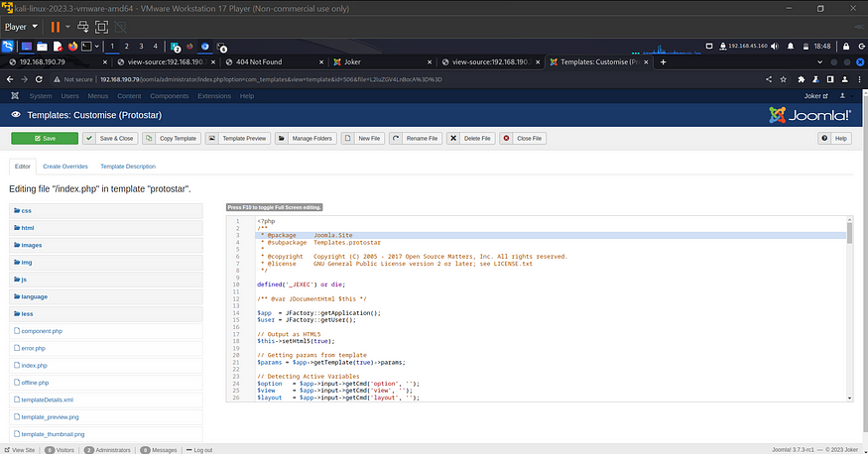Open the Users menu

pos(69,96)
